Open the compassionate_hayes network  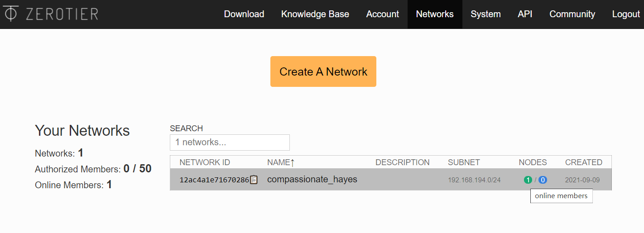tap(312, 180)
